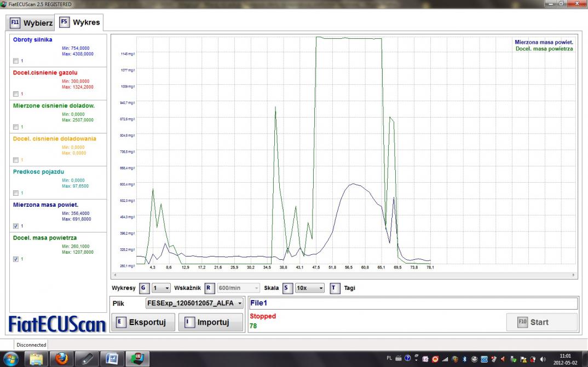Open the Plik file selection dropdown
The image size is (588, 367).
click(x=194, y=304)
